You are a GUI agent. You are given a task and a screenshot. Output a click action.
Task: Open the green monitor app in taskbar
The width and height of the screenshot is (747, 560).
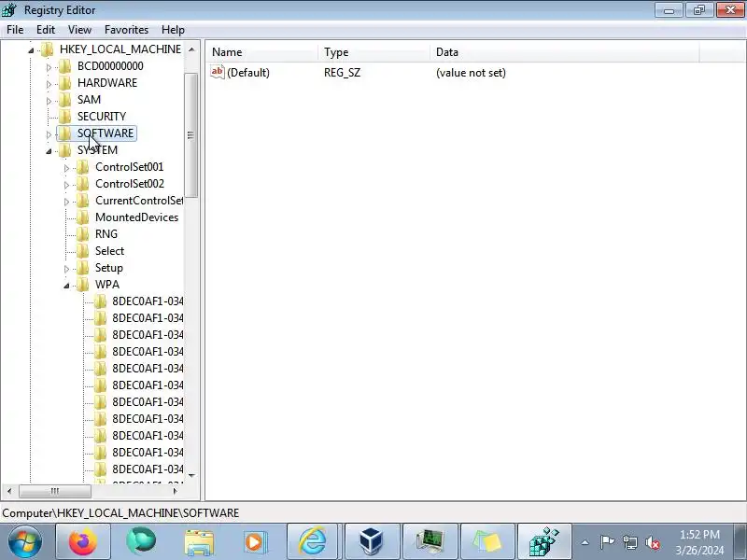click(430, 541)
